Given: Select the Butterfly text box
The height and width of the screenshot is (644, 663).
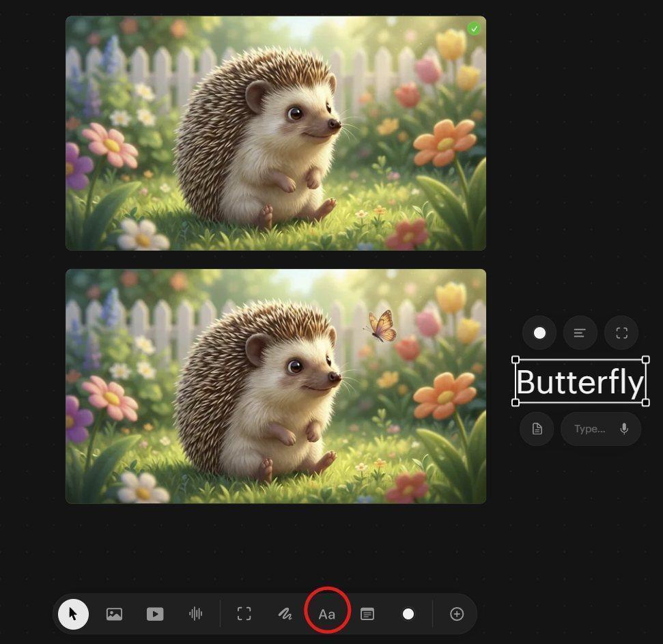Looking at the screenshot, I should (580, 381).
